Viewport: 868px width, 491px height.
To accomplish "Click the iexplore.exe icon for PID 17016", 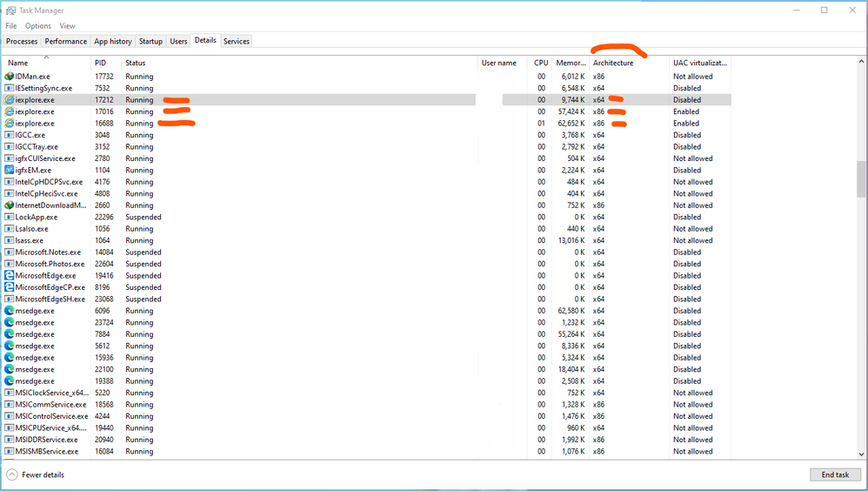I will tap(9, 111).
